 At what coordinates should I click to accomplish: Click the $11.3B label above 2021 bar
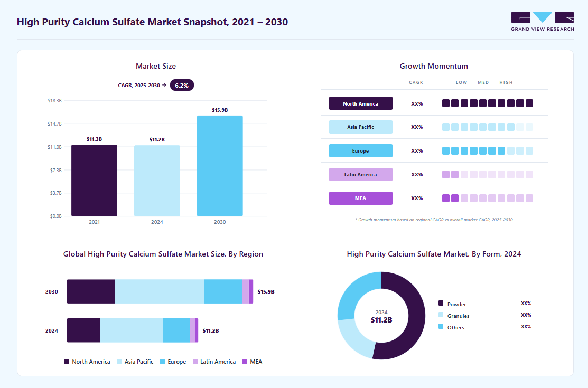click(x=94, y=139)
